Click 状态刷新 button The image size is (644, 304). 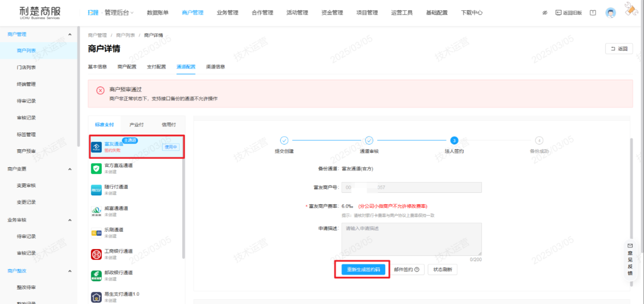(x=443, y=270)
